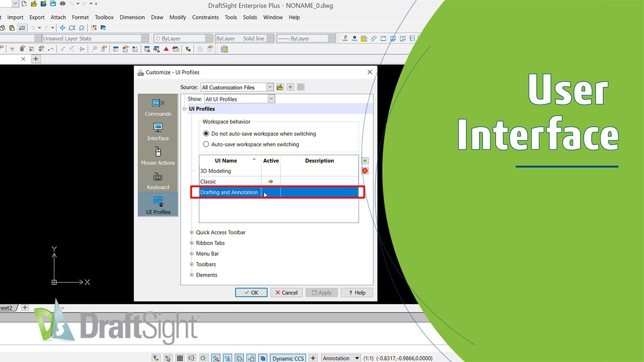Expand the Toolbars node

click(x=192, y=264)
